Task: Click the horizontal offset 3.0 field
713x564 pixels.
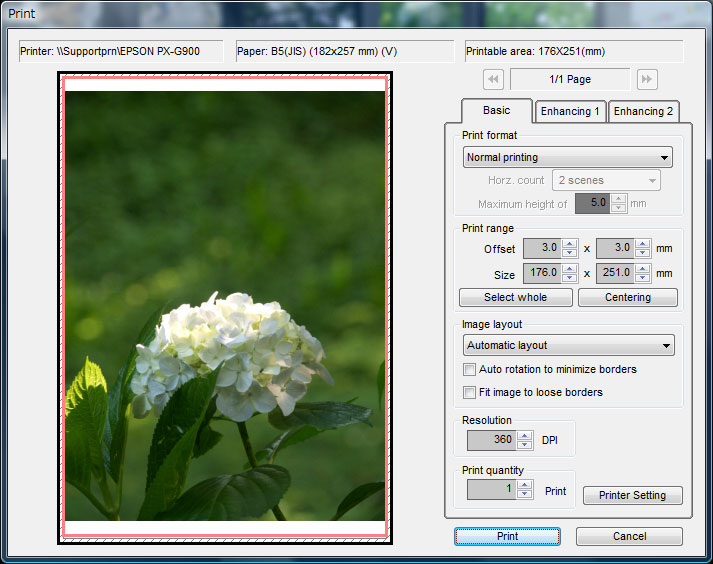Action: click(x=542, y=248)
